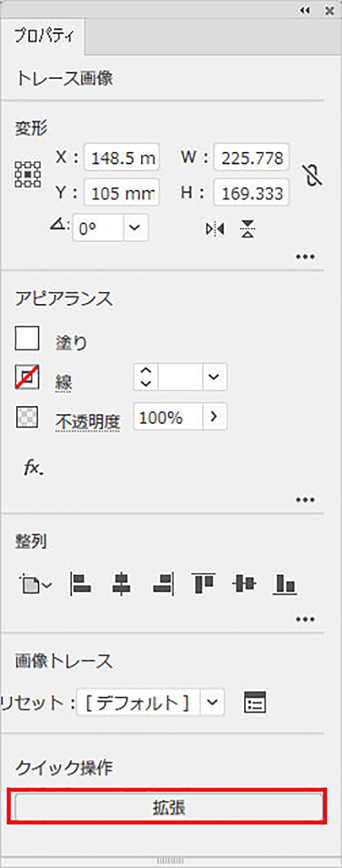Screen dimensions: 342x868
Task: Toggle constrain width and height proportions link
Action: point(313,175)
